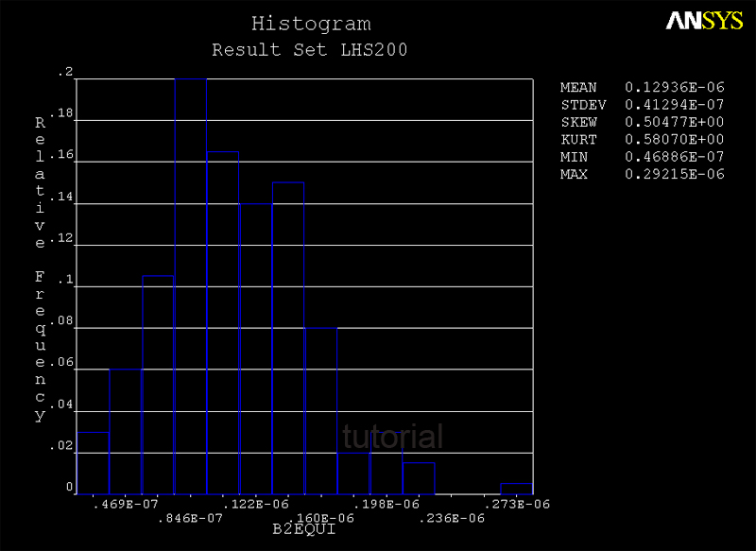Screen dimensions: 756x551
Task: Select the ".08" y-axis tick label
Action: 61,321
